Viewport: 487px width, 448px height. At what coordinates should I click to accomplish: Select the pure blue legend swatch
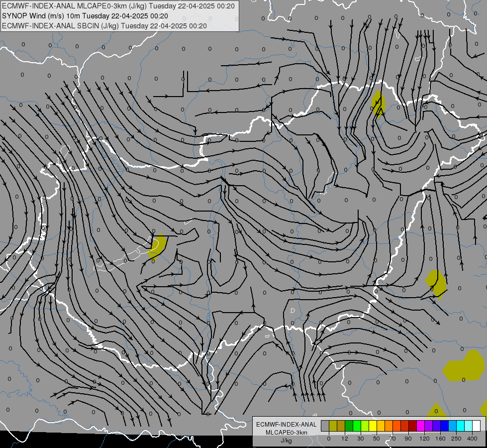click(445, 426)
